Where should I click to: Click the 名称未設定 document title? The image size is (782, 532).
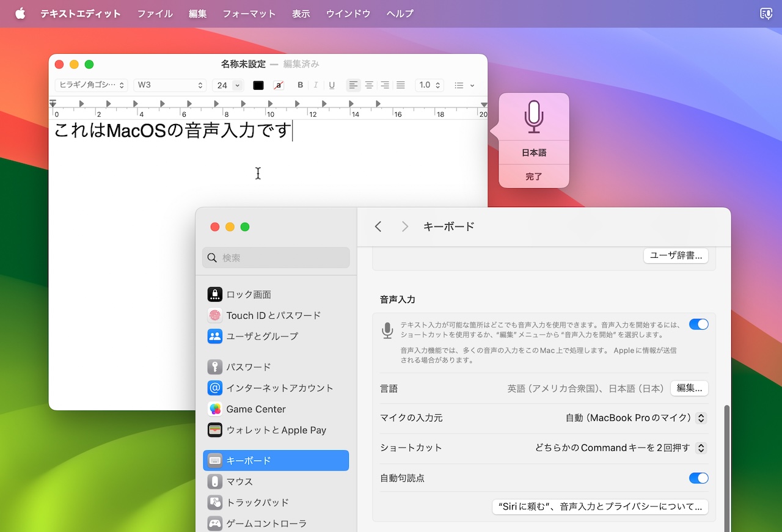pos(243,64)
